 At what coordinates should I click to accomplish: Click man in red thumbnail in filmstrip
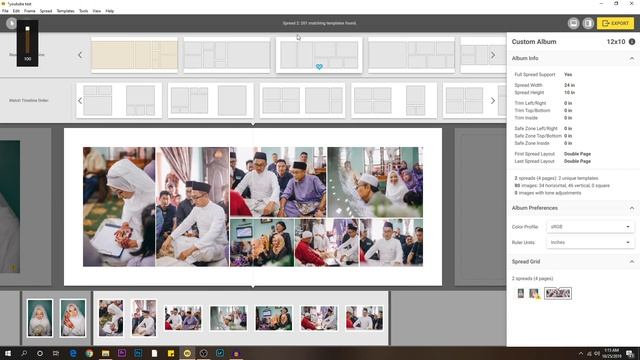pyautogui.click(x=319, y=318)
